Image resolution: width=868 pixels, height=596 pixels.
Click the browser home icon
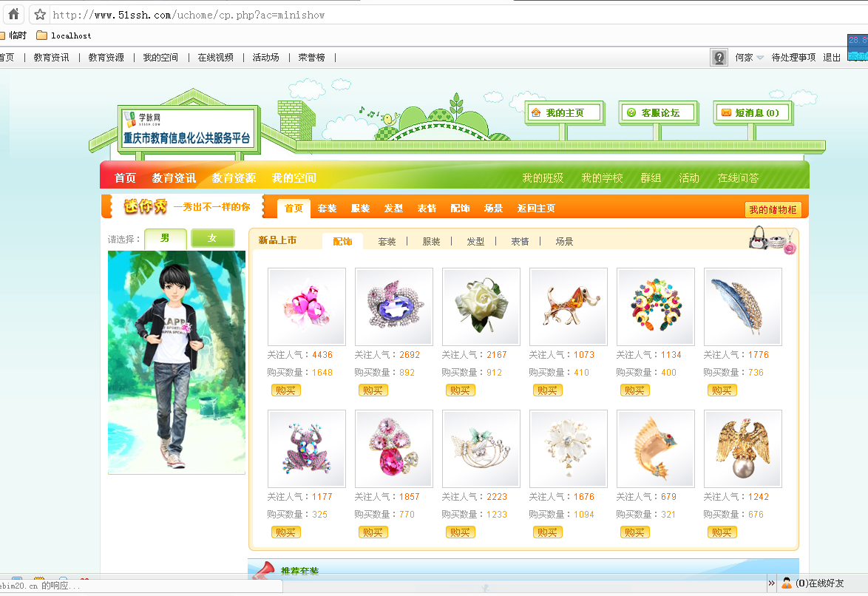point(14,14)
